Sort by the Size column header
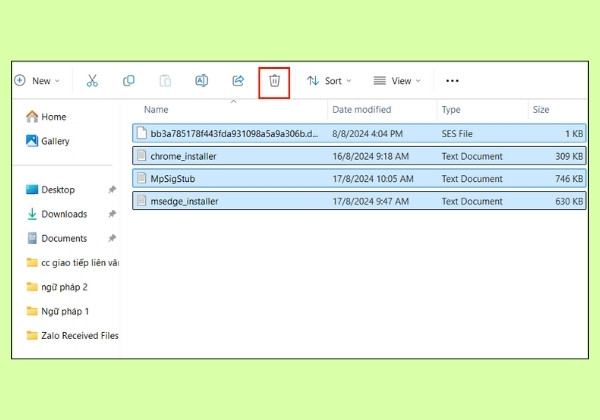Screen dimensions: 600x420 coord(541,110)
